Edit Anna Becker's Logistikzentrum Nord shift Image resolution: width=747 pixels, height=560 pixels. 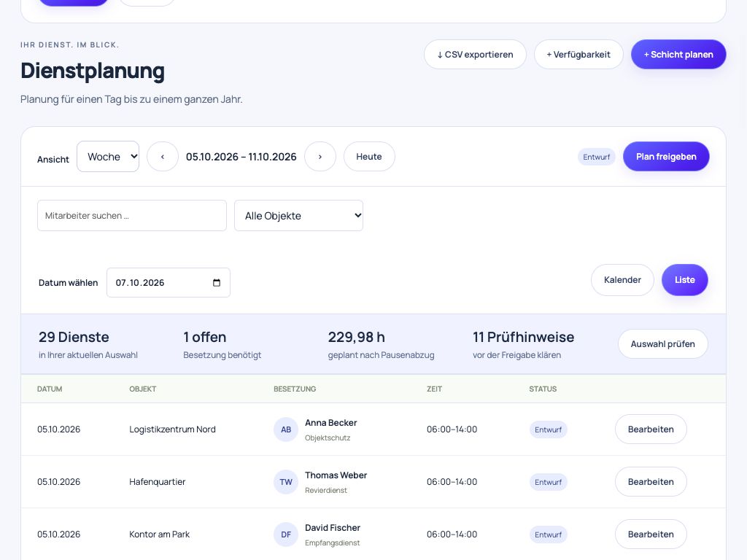[651, 429]
